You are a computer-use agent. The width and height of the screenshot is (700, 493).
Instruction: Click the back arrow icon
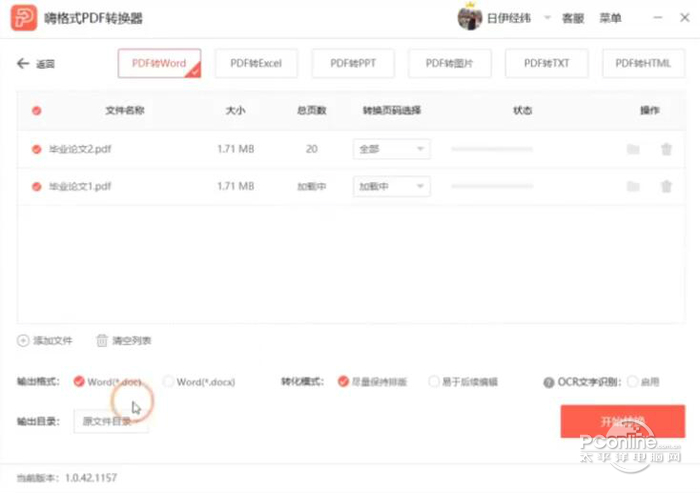23,64
